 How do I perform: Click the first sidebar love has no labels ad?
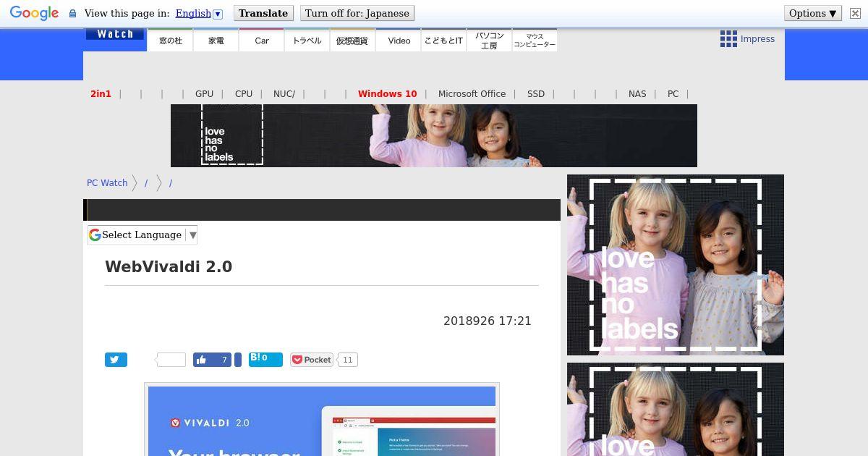click(676, 265)
